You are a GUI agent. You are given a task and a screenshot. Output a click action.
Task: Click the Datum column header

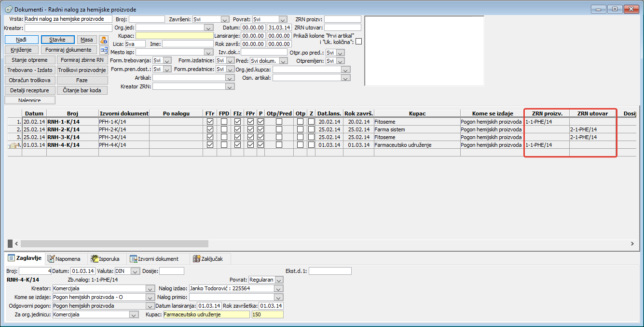(34, 114)
